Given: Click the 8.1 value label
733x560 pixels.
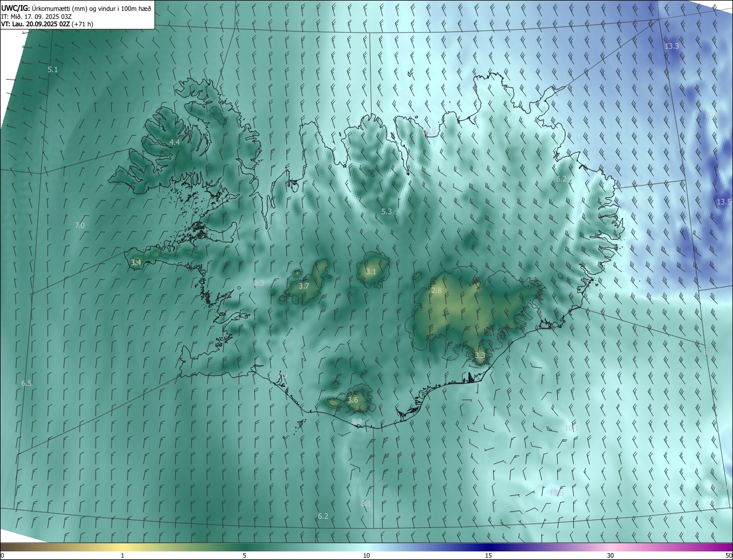Looking at the screenshot, I should tap(366, 504).
